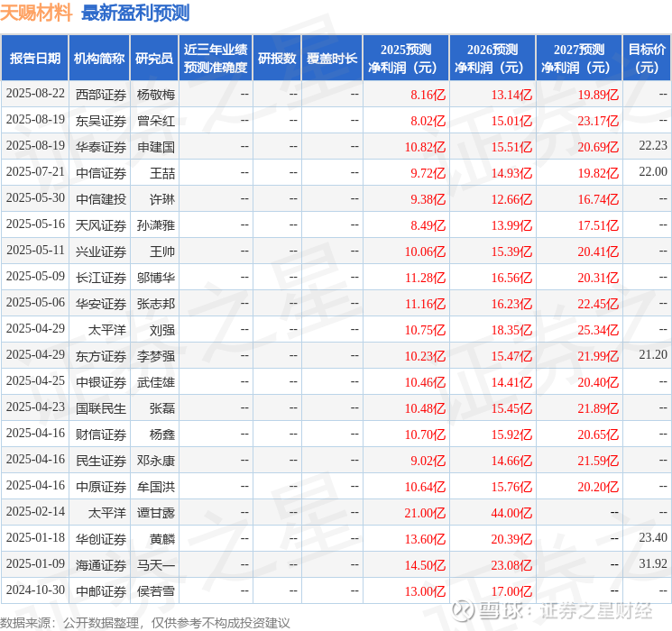Click the date 2025-02-14

(35, 511)
